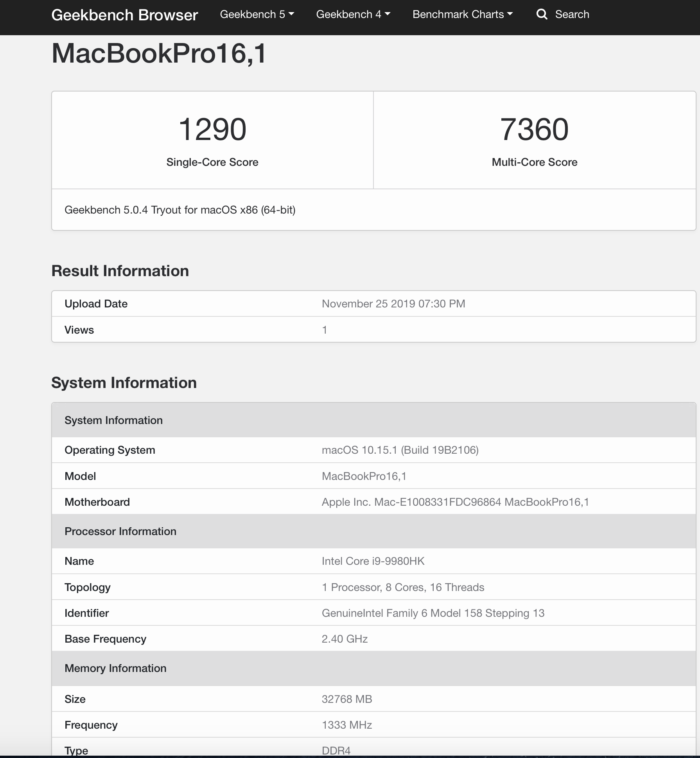The height and width of the screenshot is (758, 700).
Task: Select the 32768 MB memory value
Action: click(347, 699)
